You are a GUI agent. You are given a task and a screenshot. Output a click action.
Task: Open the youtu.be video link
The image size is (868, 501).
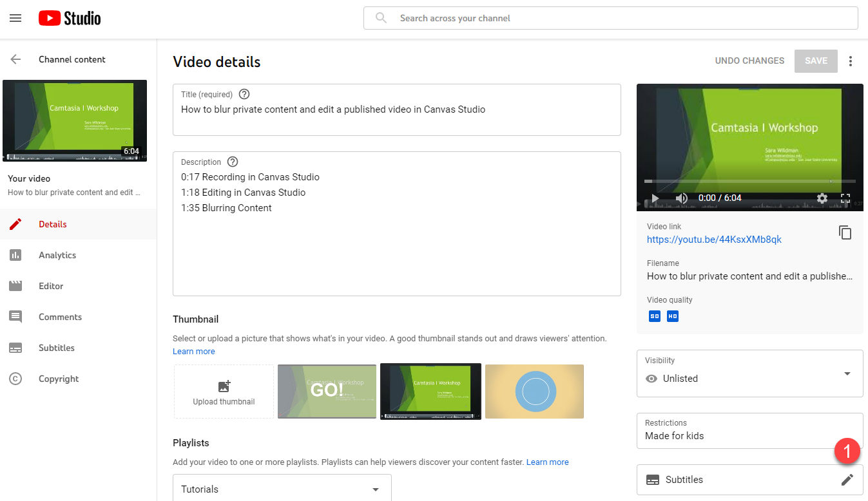tap(714, 240)
